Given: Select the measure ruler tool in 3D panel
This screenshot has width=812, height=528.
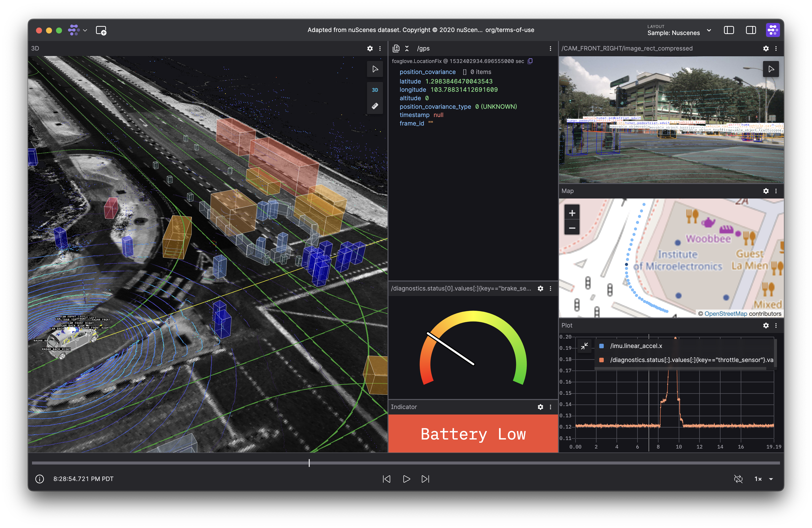Looking at the screenshot, I should pyautogui.click(x=375, y=106).
